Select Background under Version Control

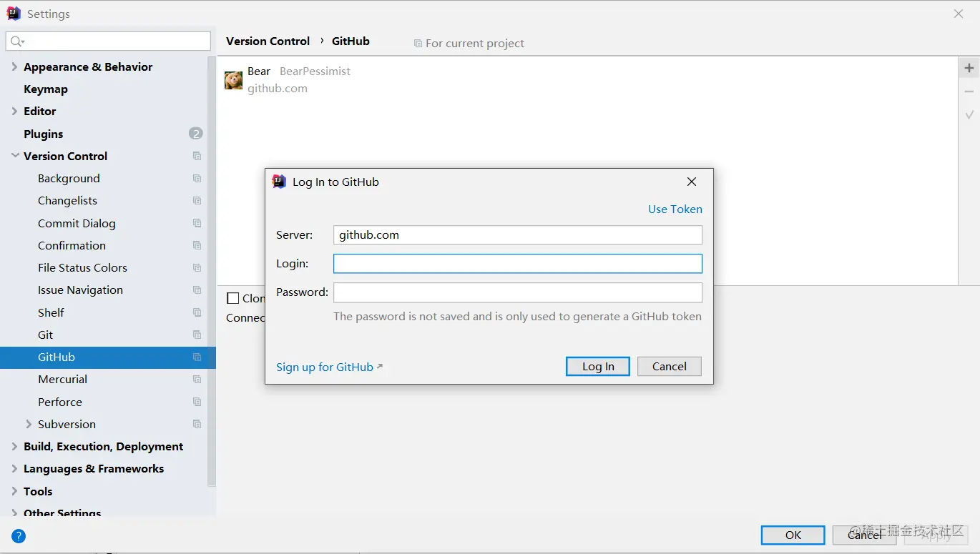69,178
